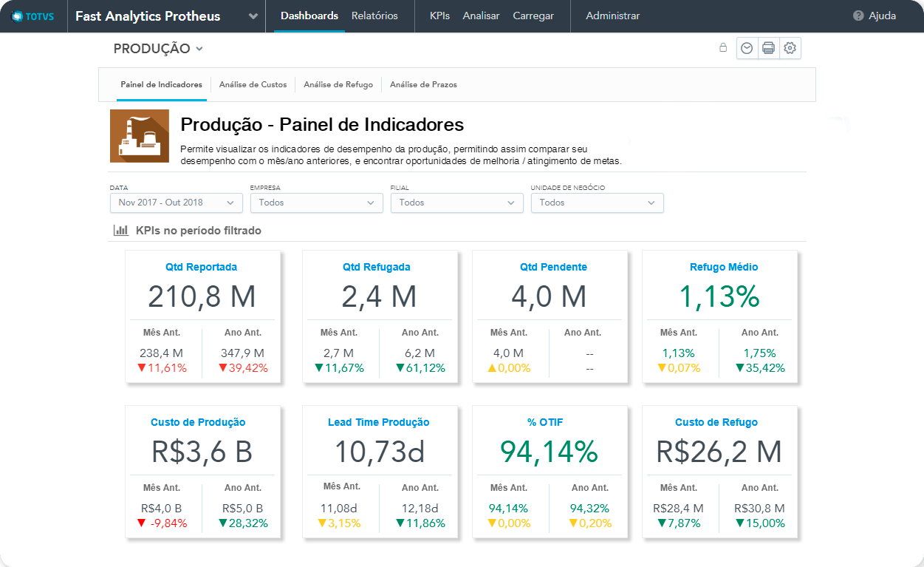This screenshot has height=567, width=924.
Task: Click the Qtd Reportada card title
Action: point(202,267)
